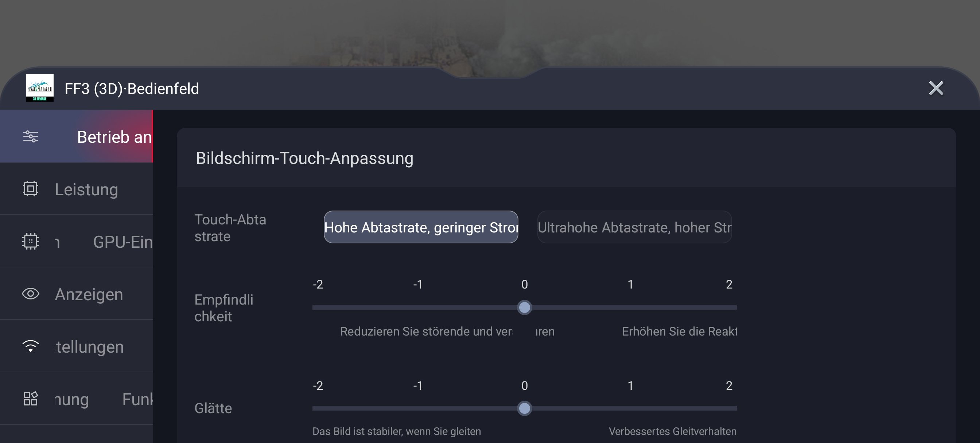The image size is (980, 443).
Task: Select Hohe Abtastrate, geringer Strom option
Action: tap(421, 227)
